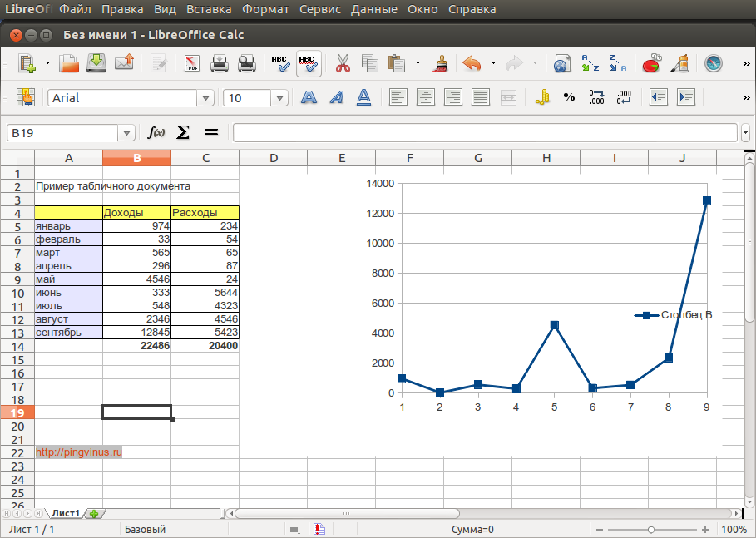Toggle bold text formatting
This screenshot has height=538, width=756.
coord(309,98)
